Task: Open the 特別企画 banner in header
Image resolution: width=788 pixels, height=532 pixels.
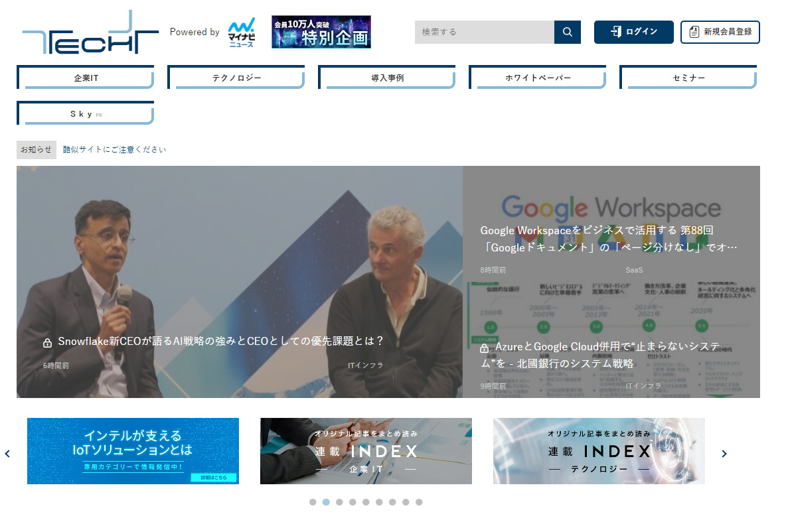Action: tap(321, 32)
